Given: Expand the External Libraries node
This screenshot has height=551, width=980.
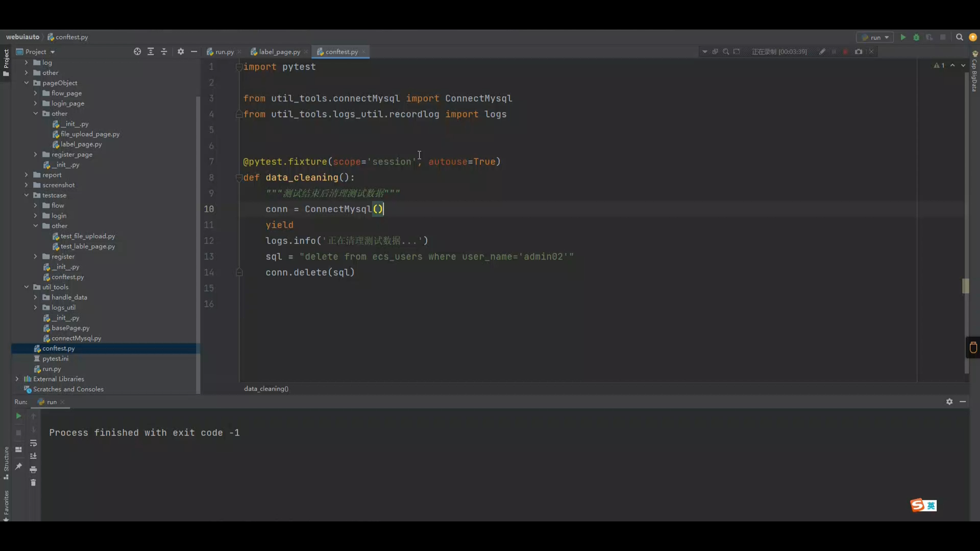Looking at the screenshot, I should point(17,379).
